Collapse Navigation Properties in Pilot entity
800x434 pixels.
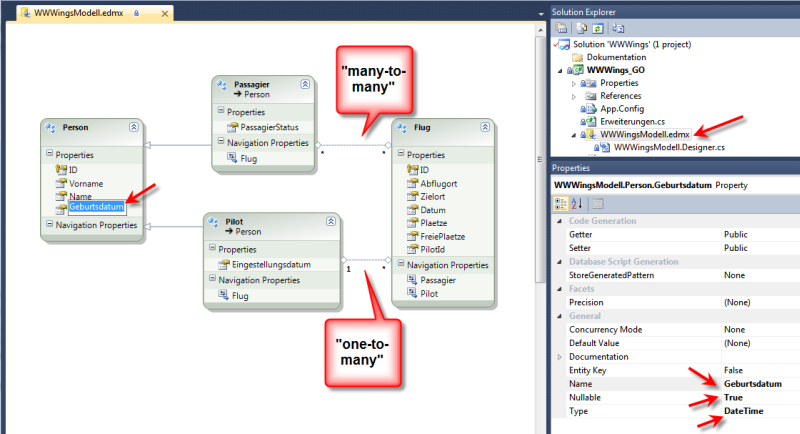pyautogui.click(x=212, y=278)
